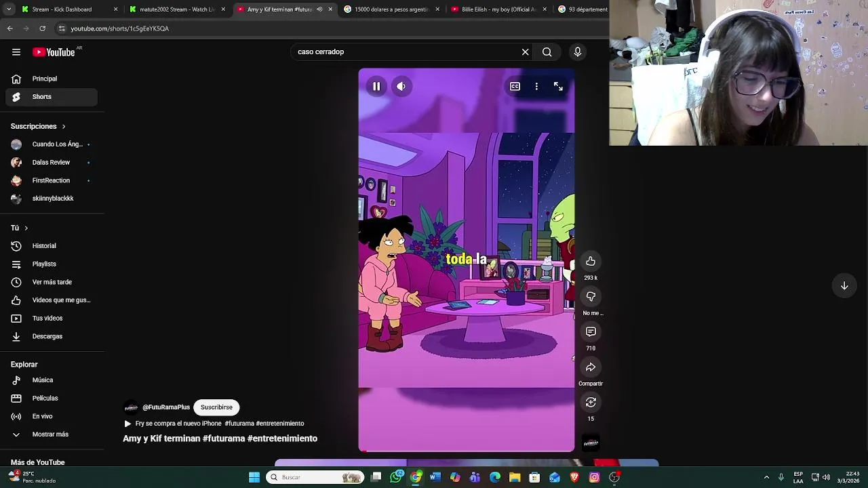
Task: Expand Mostrar más under Explorar
Action: coord(52,434)
